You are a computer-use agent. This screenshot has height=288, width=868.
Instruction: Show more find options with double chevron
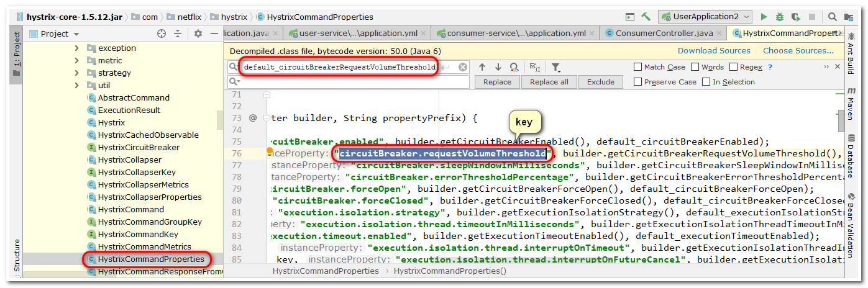click(x=827, y=66)
